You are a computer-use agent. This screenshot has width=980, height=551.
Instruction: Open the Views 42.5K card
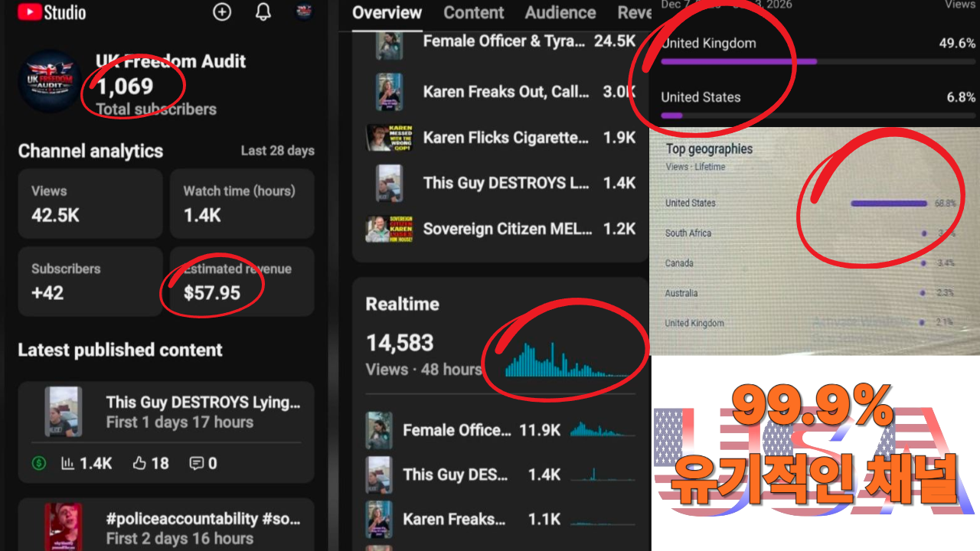point(90,204)
